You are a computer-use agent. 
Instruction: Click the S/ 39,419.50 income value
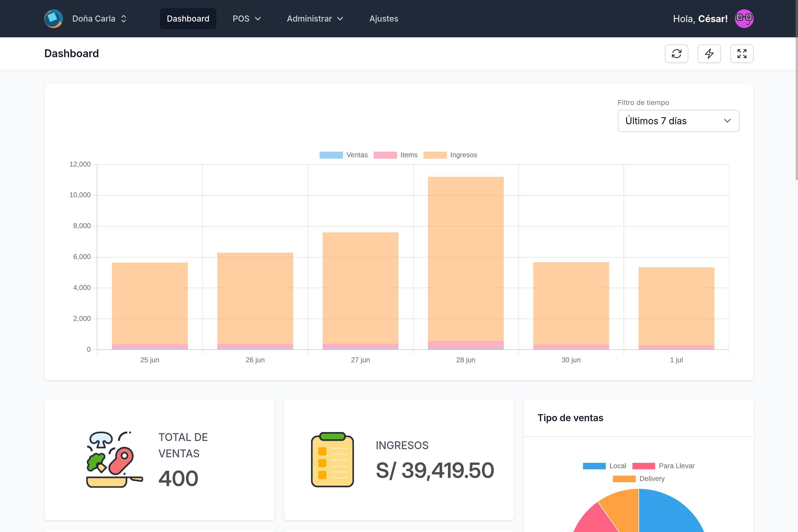[x=435, y=470]
